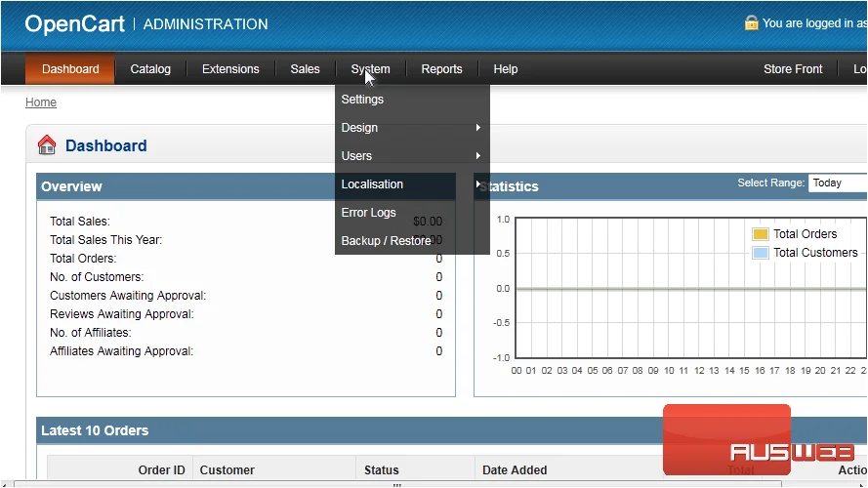Click the Select Range label
This screenshot has height=488, width=868.
pyautogui.click(x=771, y=183)
